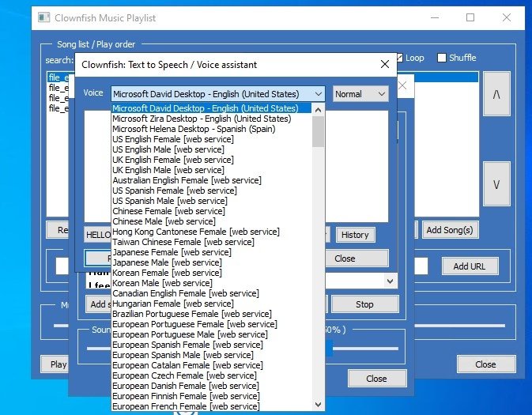The image size is (532, 415).
Task: Select European Danish Female voice
Action: coord(211,386)
